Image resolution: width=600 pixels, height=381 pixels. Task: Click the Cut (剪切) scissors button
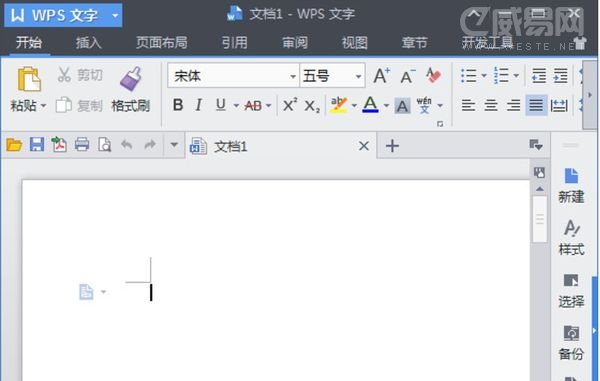click(x=80, y=75)
